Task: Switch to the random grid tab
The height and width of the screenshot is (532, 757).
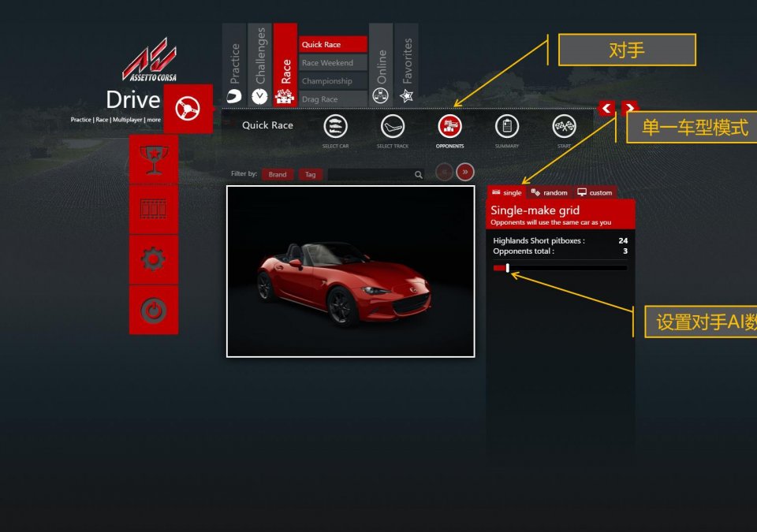Action: (x=550, y=192)
